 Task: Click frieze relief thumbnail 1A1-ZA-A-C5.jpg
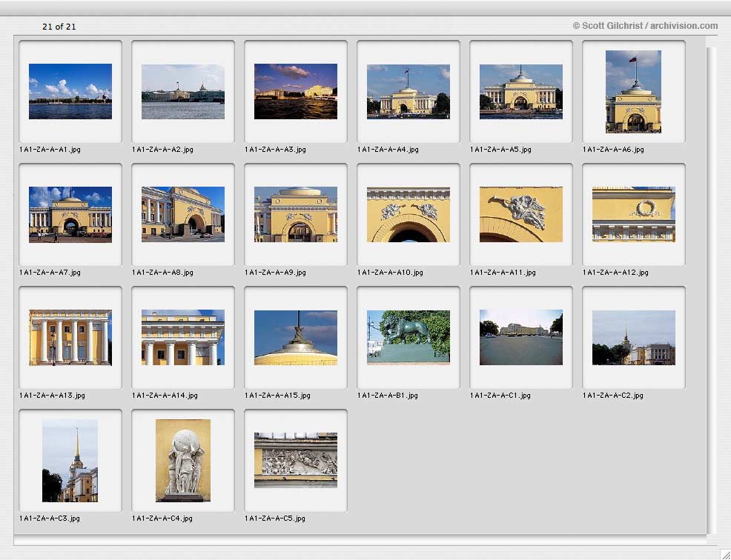click(x=296, y=460)
